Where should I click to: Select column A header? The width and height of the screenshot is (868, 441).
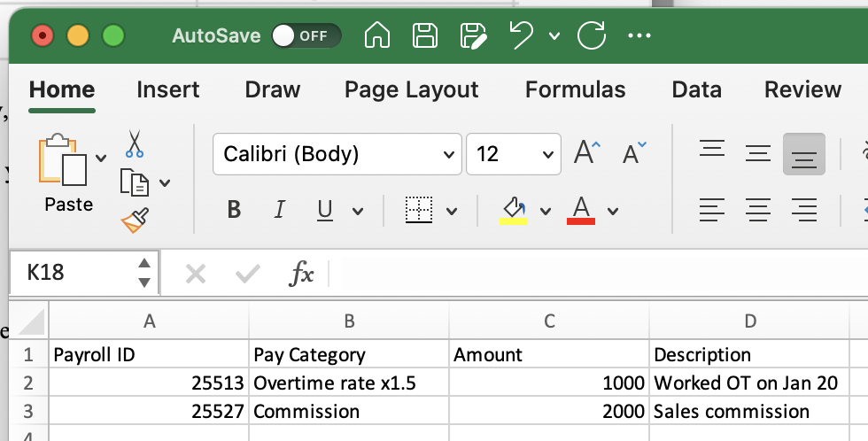click(x=150, y=321)
